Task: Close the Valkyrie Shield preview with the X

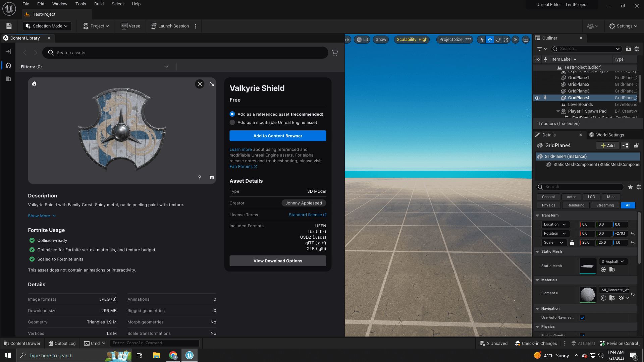Action: click(200, 84)
